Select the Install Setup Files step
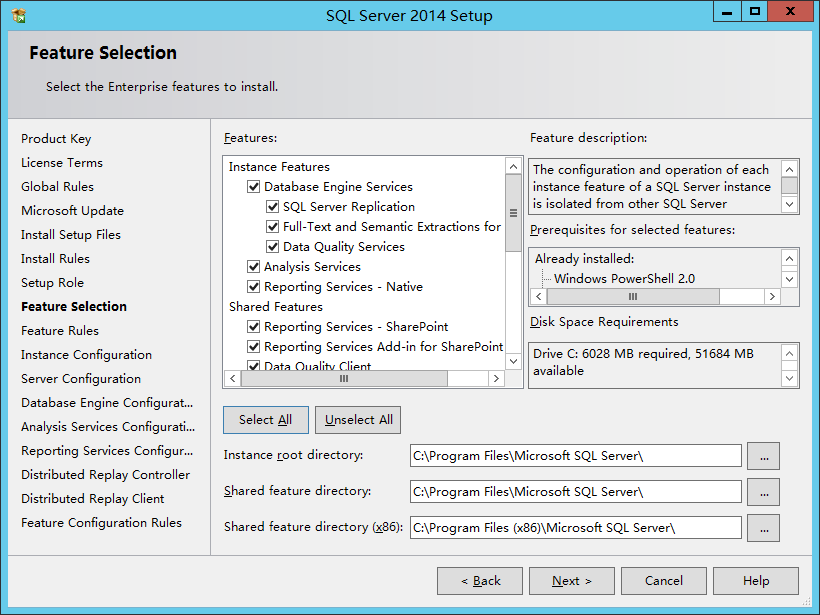The width and height of the screenshot is (820, 615). pyautogui.click(x=71, y=235)
